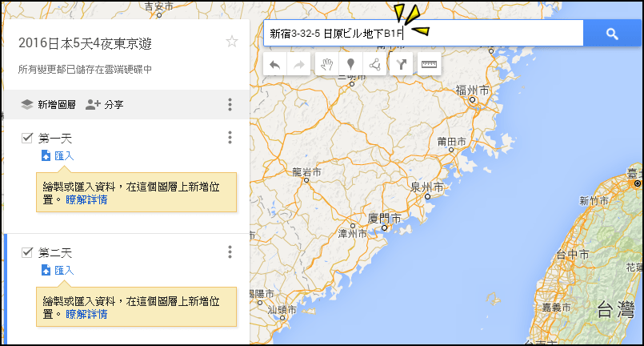Select the add marker pin tool
Viewport: 644px width, 346px height.
tap(350, 64)
